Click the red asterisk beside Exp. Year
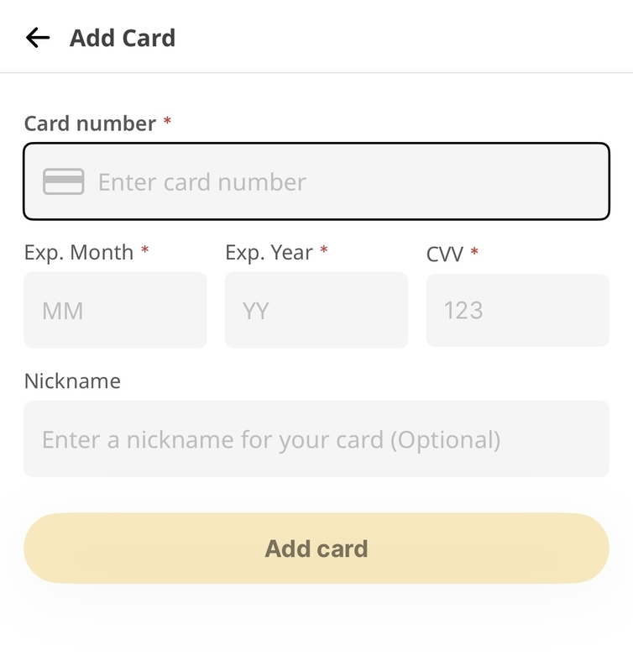This screenshot has width=633, height=672. tap(324, 249)
